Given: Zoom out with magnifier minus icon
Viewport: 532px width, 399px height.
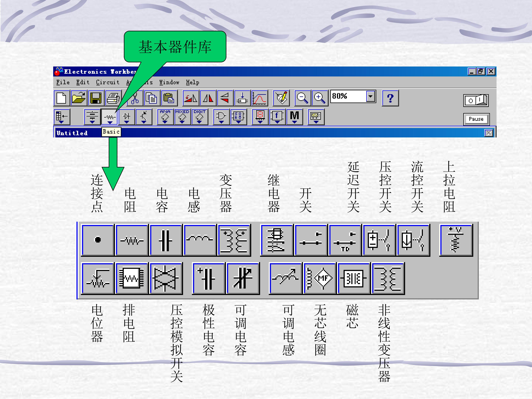Looking at the screenshot, I should (x=303, y=98).
